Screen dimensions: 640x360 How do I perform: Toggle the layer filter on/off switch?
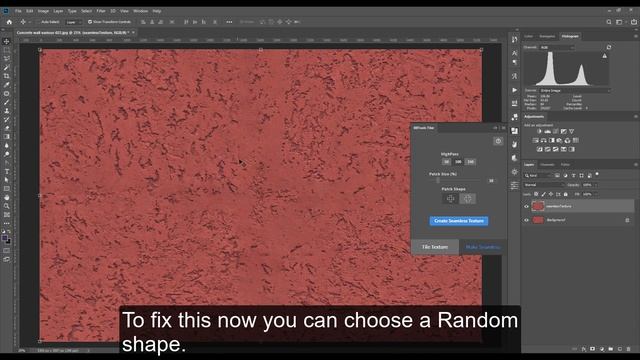[597, 175]
